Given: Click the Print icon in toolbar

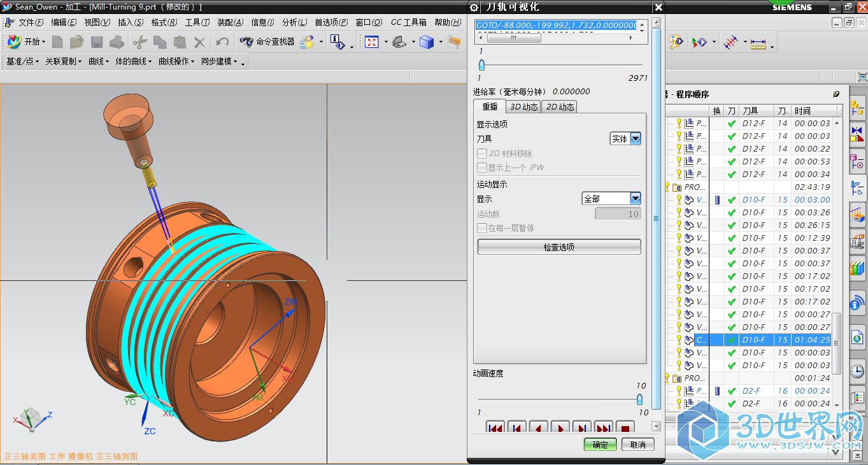Looking at the screenshot, I should [x=117, y=42].
